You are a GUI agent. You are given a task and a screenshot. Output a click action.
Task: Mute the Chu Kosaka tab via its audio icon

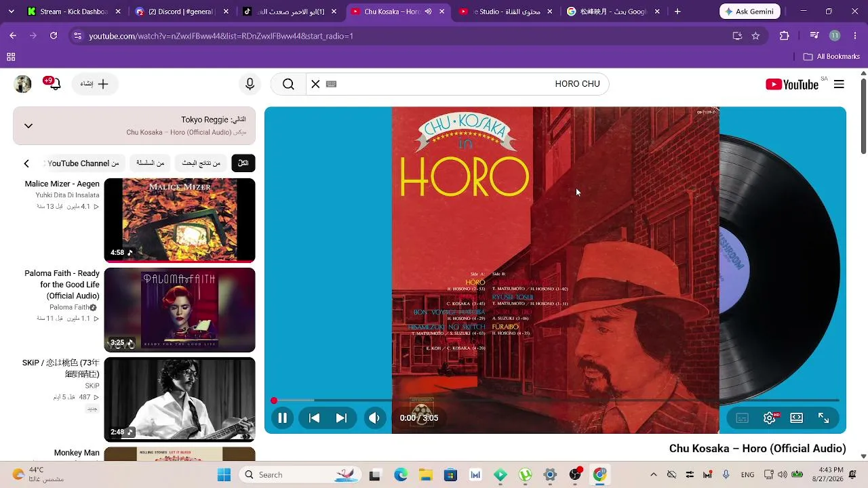point(428,12)
